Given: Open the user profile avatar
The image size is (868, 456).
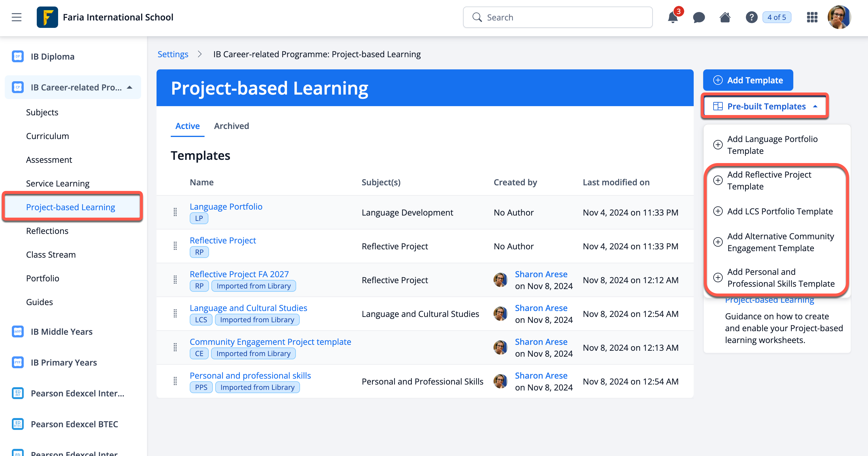Looking at the screenshot, I should point(839,17).
